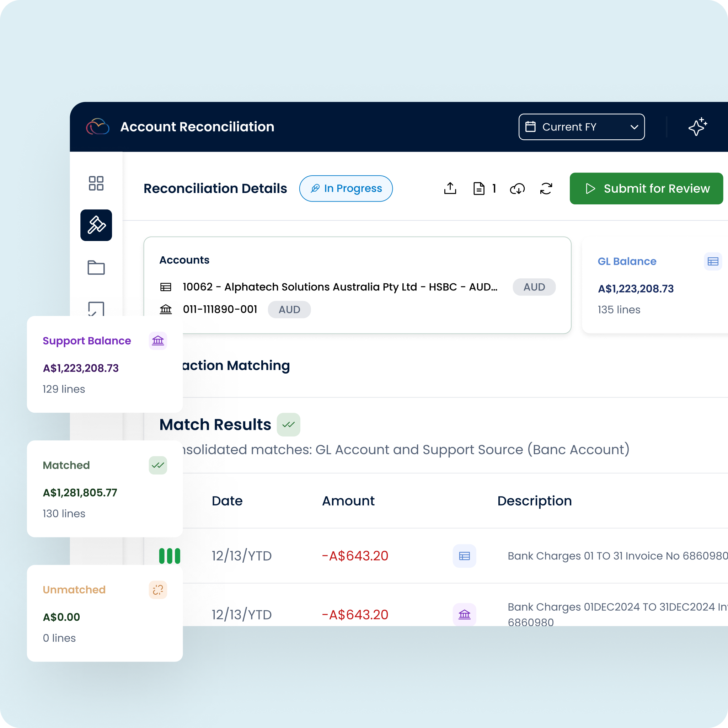Viewport: 728px width, 728px height.
Task: Click the cloud download icon
Action: [x=517, y=188]
